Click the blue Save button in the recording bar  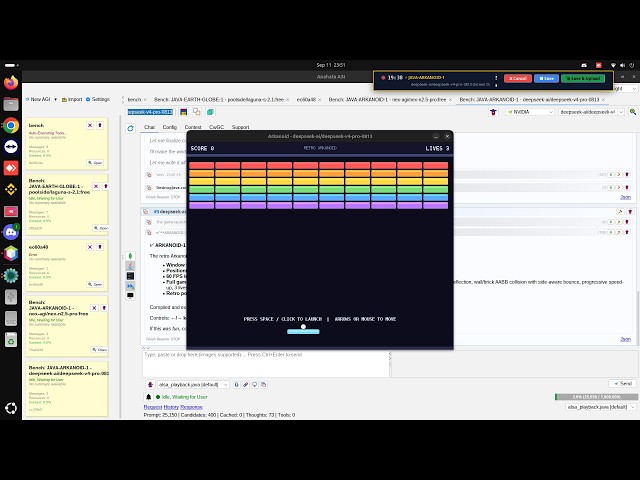tap(546, 78)
